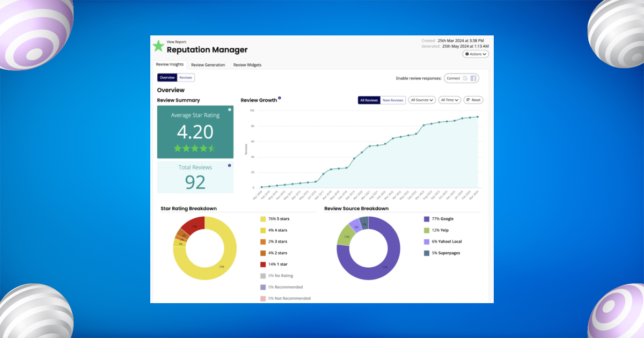Click the info icon on Total Reviews card
The image size is (644, 338).
(230, 166)
